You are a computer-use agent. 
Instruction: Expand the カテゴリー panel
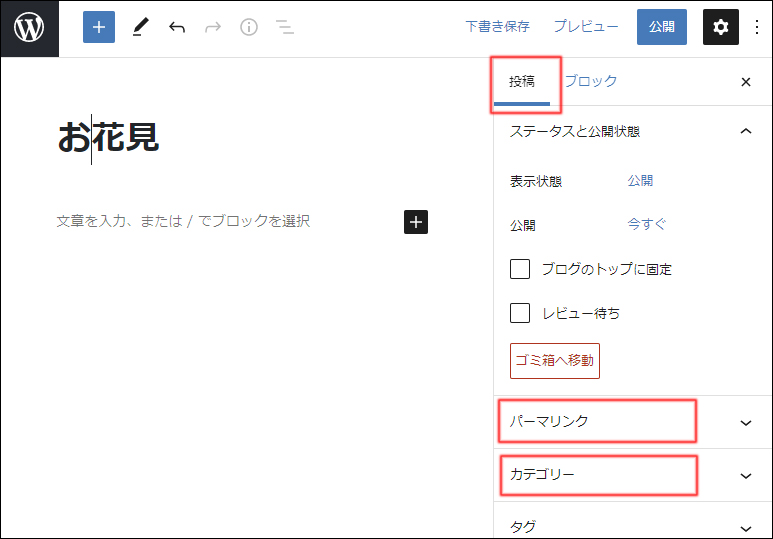click(x=745, y=475)
